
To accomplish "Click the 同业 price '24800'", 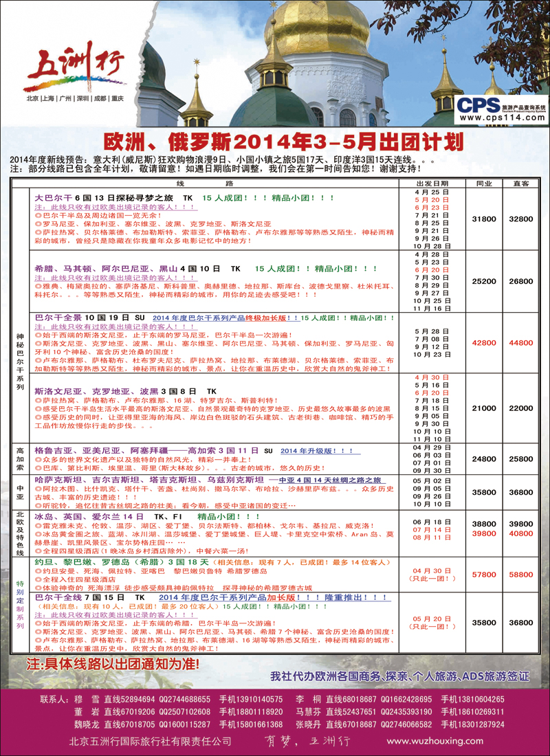I will pyautogui.click(x=484, y=459).
